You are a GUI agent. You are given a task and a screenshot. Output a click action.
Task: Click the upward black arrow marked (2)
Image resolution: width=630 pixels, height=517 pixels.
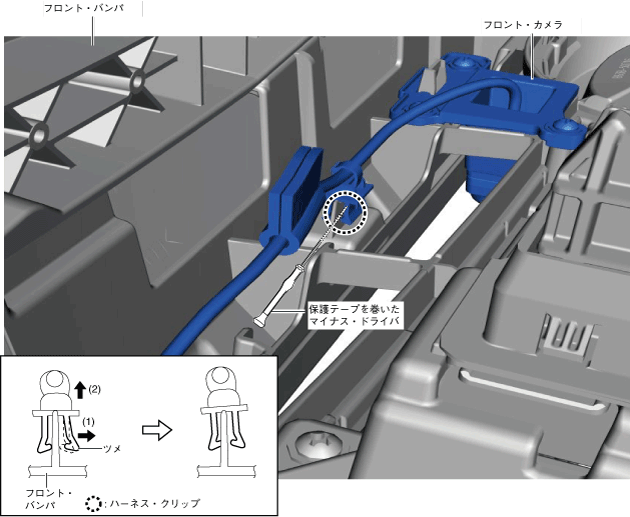[x=82, y=389]
